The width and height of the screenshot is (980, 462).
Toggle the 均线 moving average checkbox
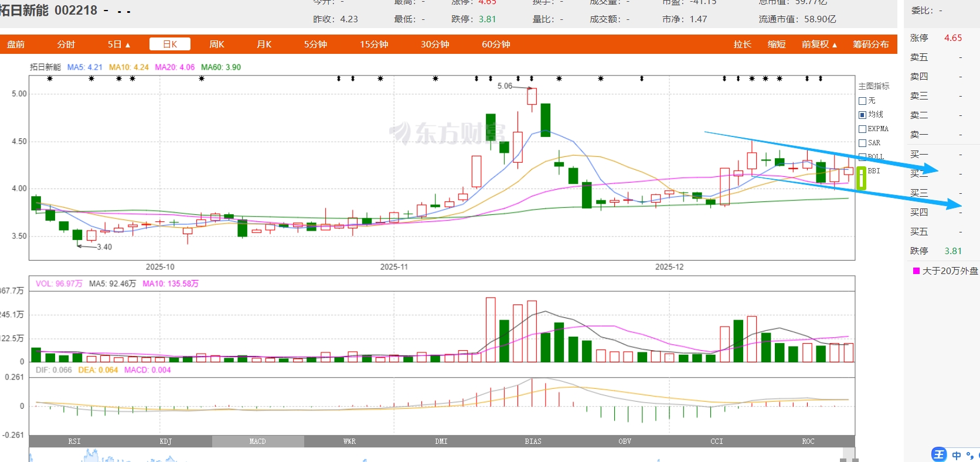[x=862, y=115]
